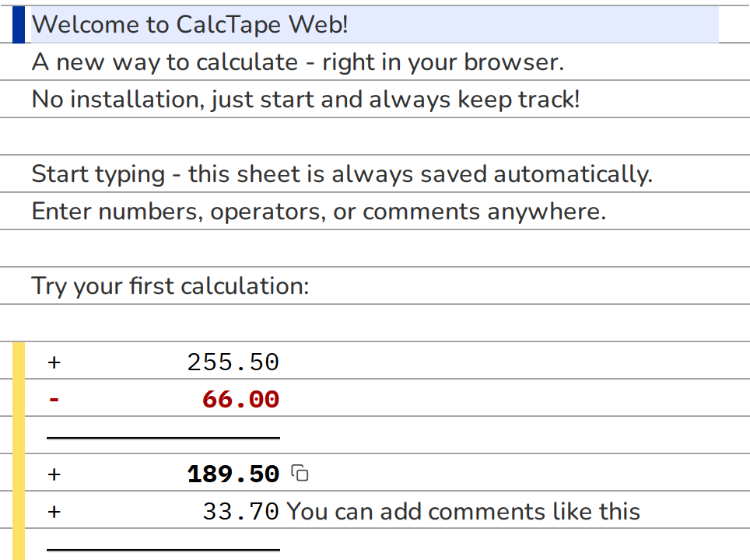Select the red 66.00 value

coord(240,399)
